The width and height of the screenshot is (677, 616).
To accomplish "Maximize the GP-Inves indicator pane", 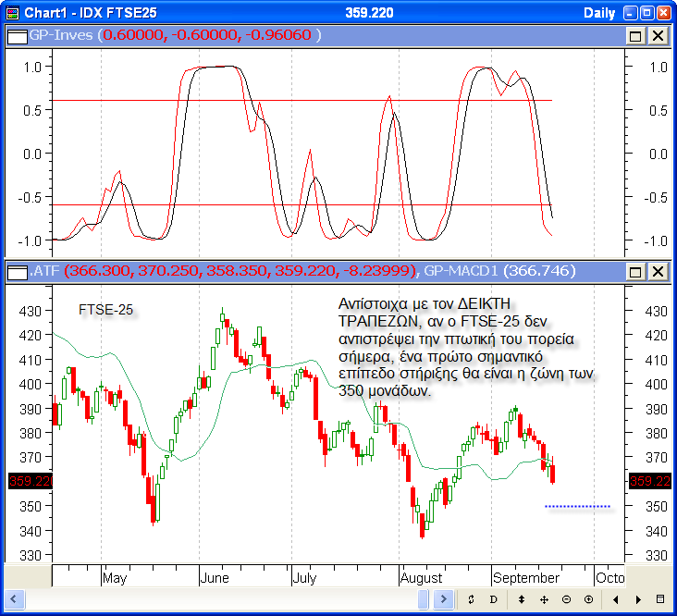I will (x=635, y=35).
